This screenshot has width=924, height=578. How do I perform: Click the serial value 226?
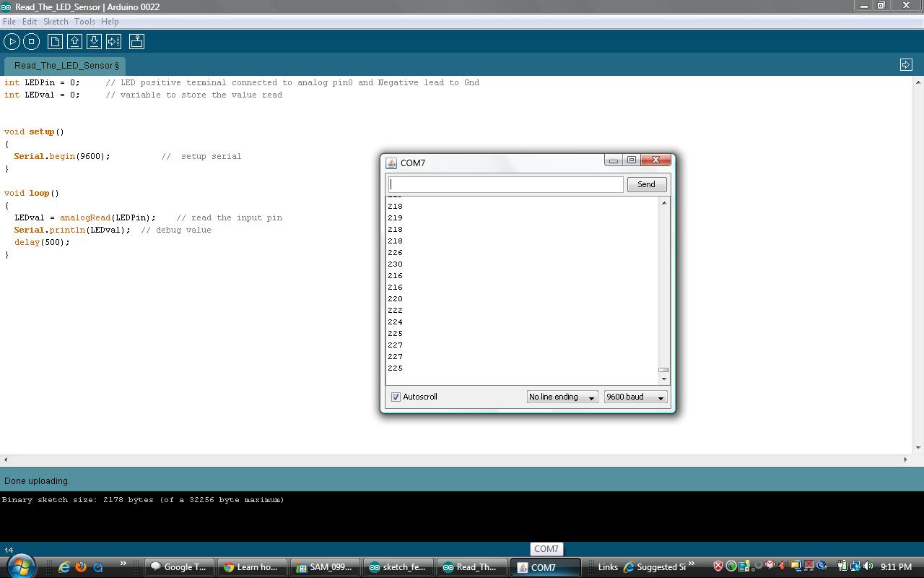(395, 252)
